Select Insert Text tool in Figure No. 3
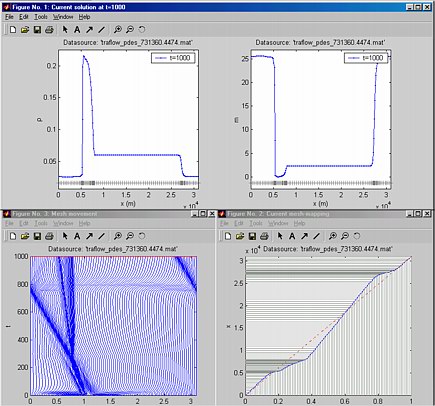The height and width of the screenshot is (406, 435). pyautogui.click(x=77, y=236)
